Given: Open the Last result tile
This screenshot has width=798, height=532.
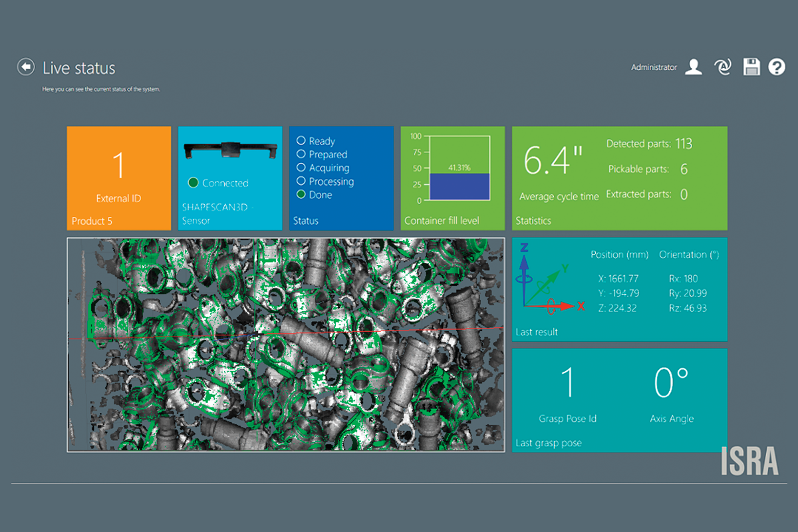Looking at the screenshot, I should pyautogui.click(x=620, y=289).
